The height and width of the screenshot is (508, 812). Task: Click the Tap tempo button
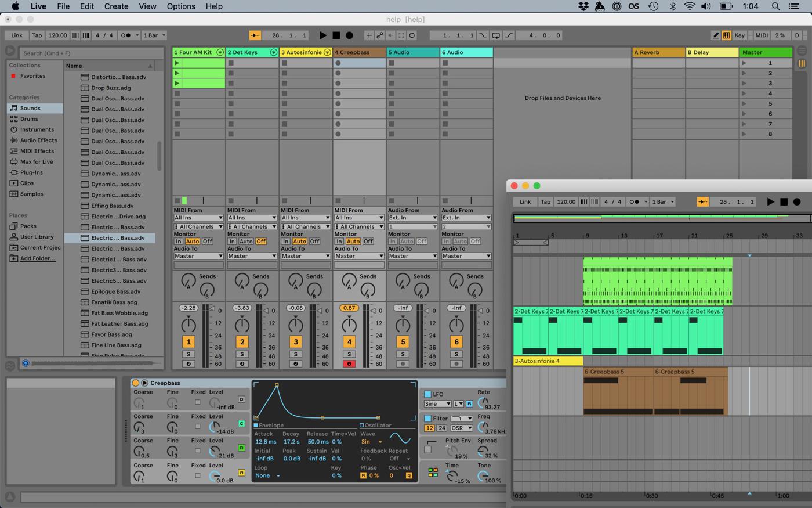pyautogui.click(x=37, y=35)
